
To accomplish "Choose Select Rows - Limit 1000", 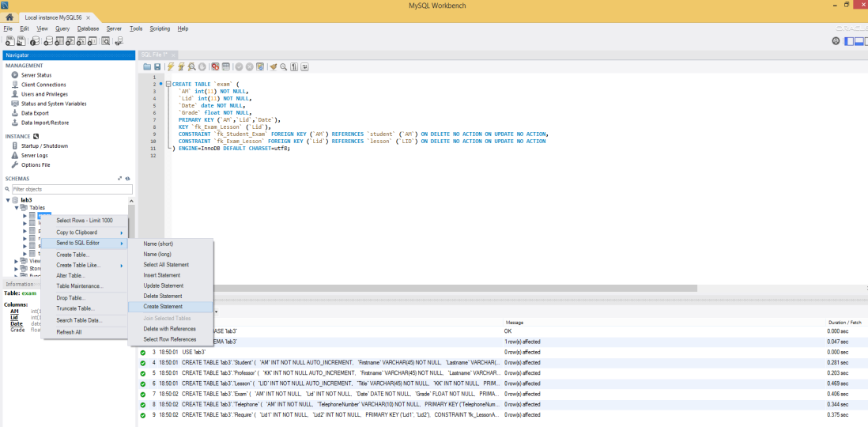I will 85,221.
